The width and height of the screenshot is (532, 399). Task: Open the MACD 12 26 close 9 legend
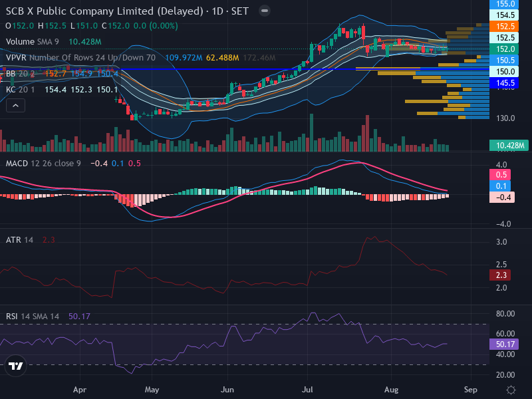tap(43, 164)
